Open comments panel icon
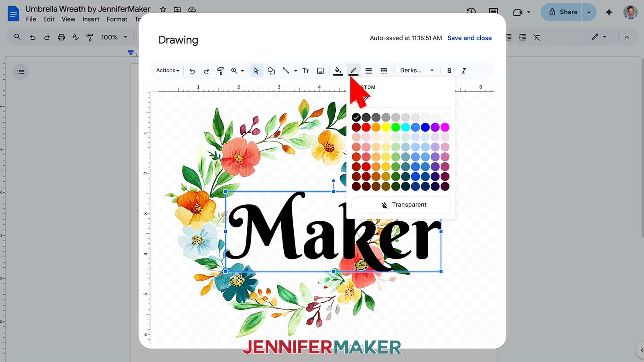The height and width of the screenshot is (362, 644). [x=493, y=11]
